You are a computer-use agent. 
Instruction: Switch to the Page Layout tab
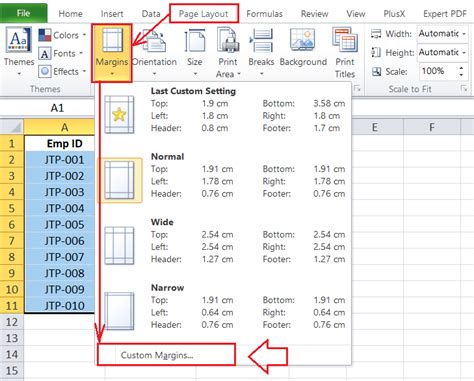point(203,14)
